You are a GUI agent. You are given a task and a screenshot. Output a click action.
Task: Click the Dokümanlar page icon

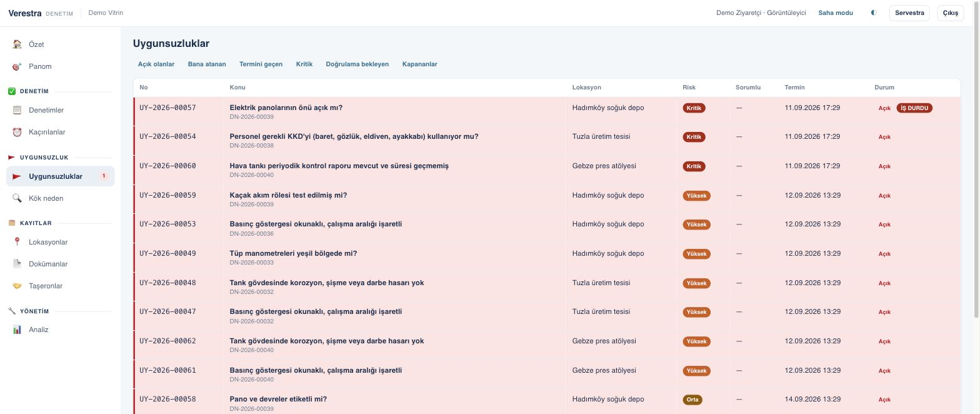click(17, 264)
